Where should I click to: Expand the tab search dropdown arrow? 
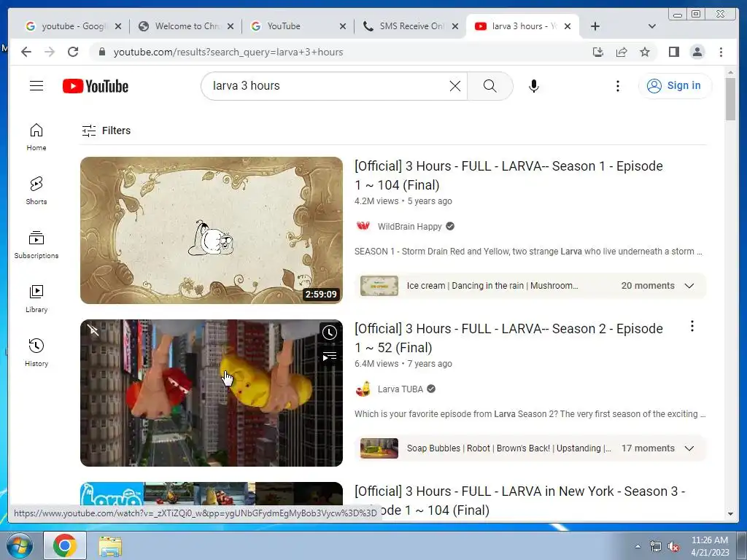tap(652, 26)
